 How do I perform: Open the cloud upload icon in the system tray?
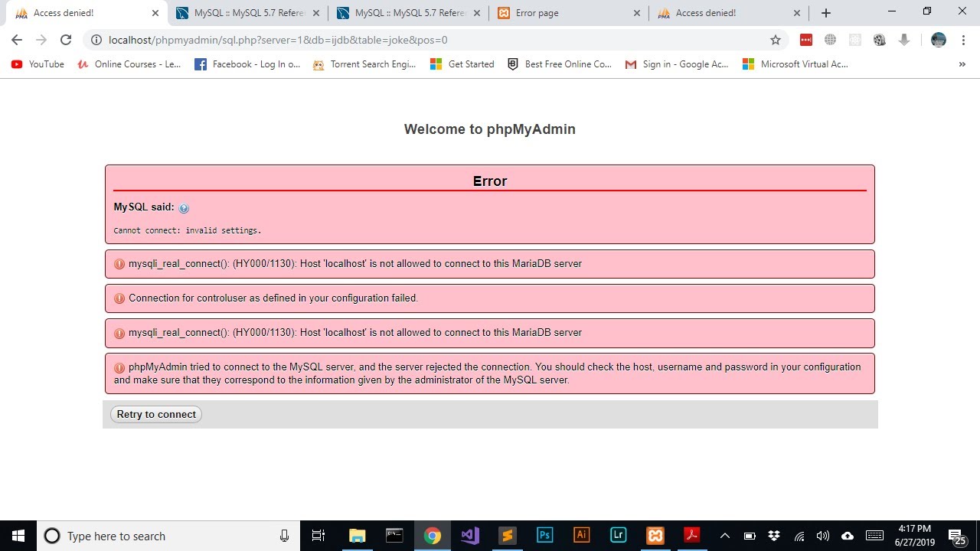pos(848,536)
